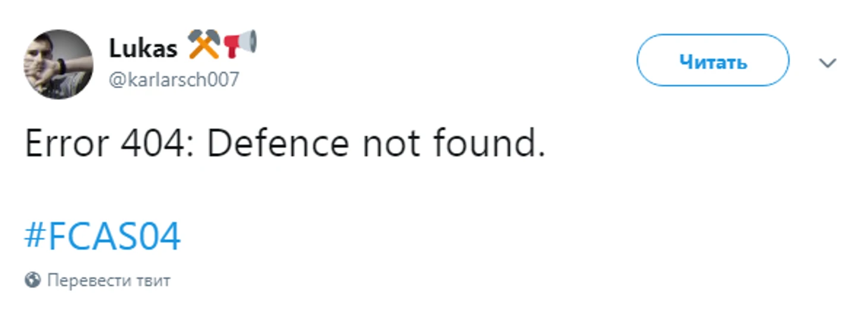The height and width of the screenshot is (309, 868).
Task: Click the word "Error" in the tweet
Action: [67, 145]
